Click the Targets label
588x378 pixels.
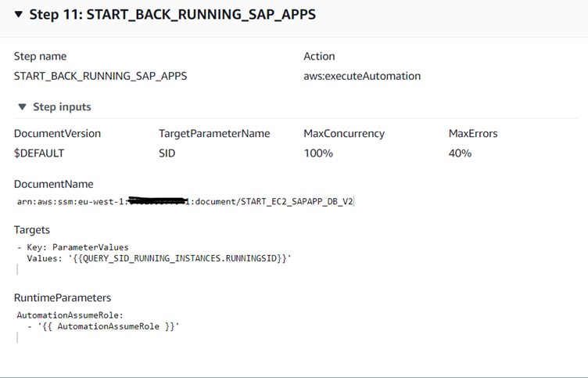click(x=32, y=230)
